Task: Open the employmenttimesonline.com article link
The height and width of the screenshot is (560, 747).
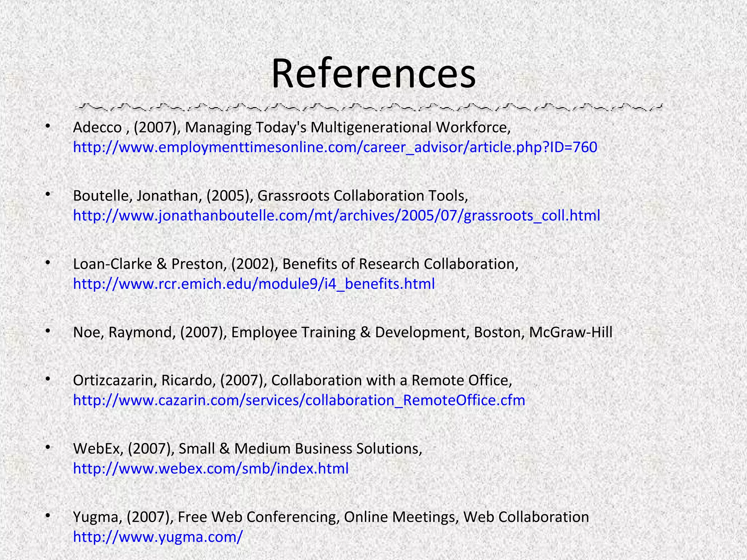Action: [x=335, y=148]
